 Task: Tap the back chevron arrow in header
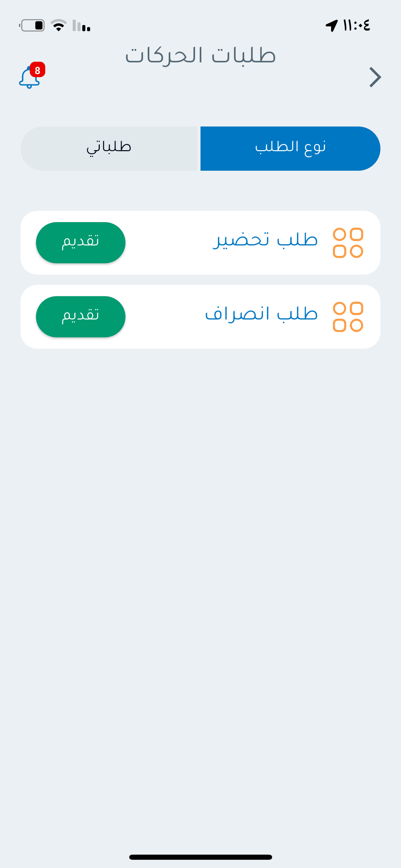pyautogui.click(x=375, y=77)
